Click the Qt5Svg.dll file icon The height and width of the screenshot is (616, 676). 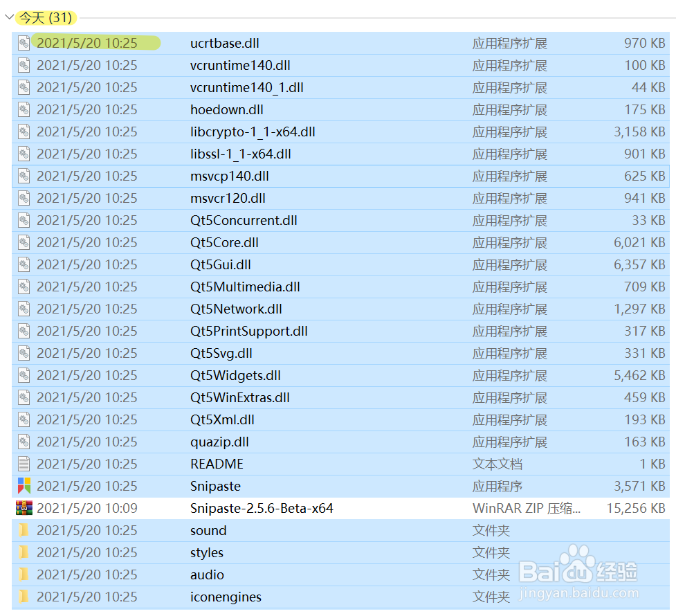pos(24,353)
